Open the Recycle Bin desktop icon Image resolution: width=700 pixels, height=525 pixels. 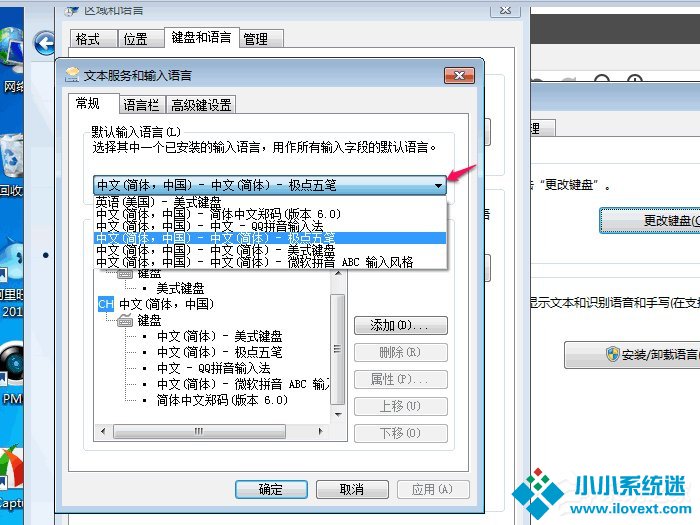11,165
